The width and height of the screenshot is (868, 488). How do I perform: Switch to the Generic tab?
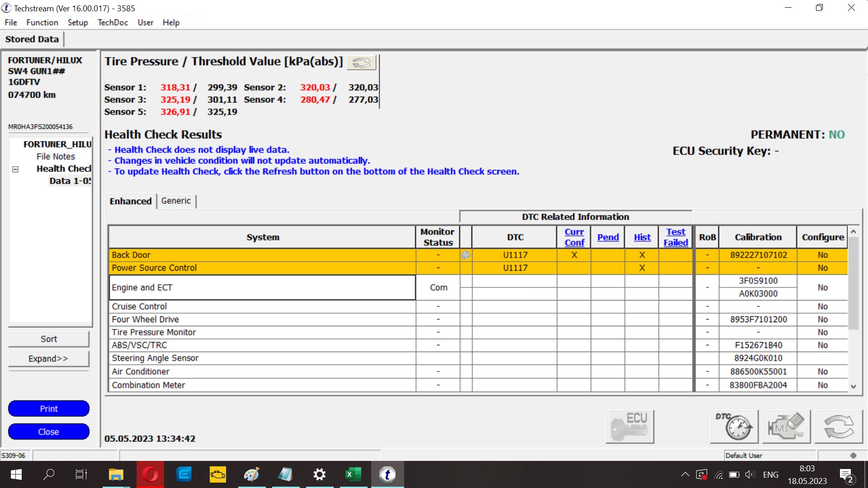point(176,201)
